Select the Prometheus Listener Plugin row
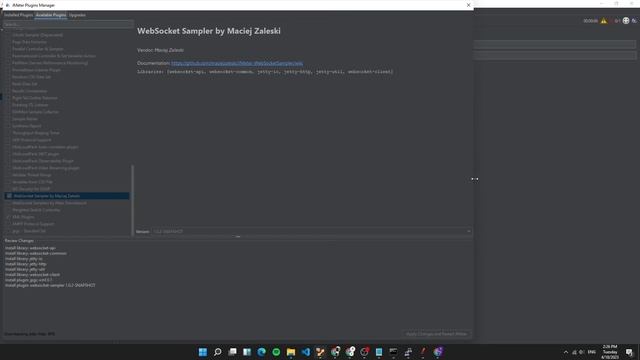 click(67, 70)
